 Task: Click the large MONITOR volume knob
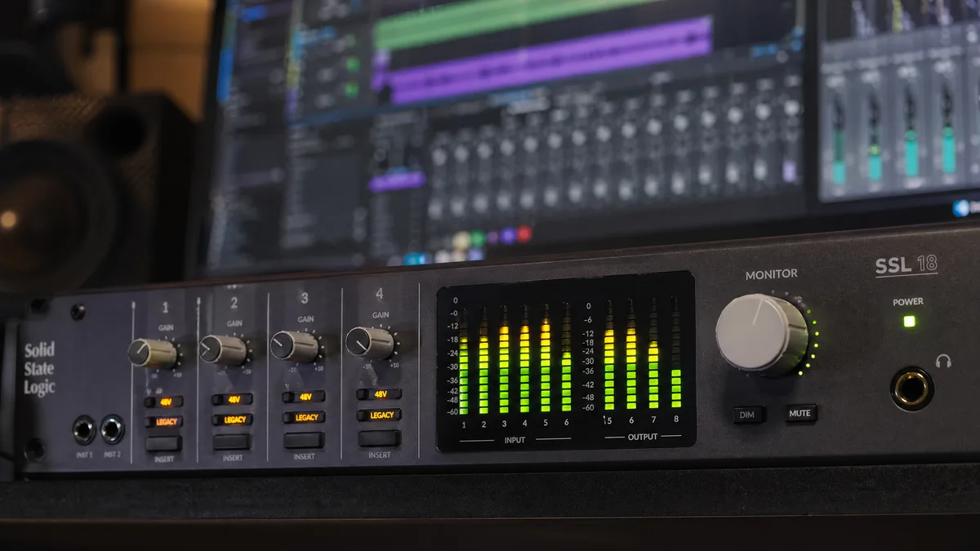(762, 334)
